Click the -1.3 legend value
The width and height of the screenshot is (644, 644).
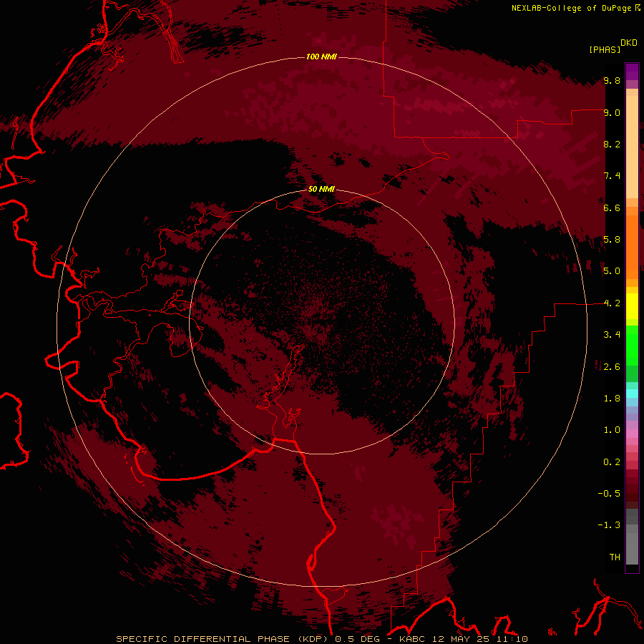click(609, 525)
